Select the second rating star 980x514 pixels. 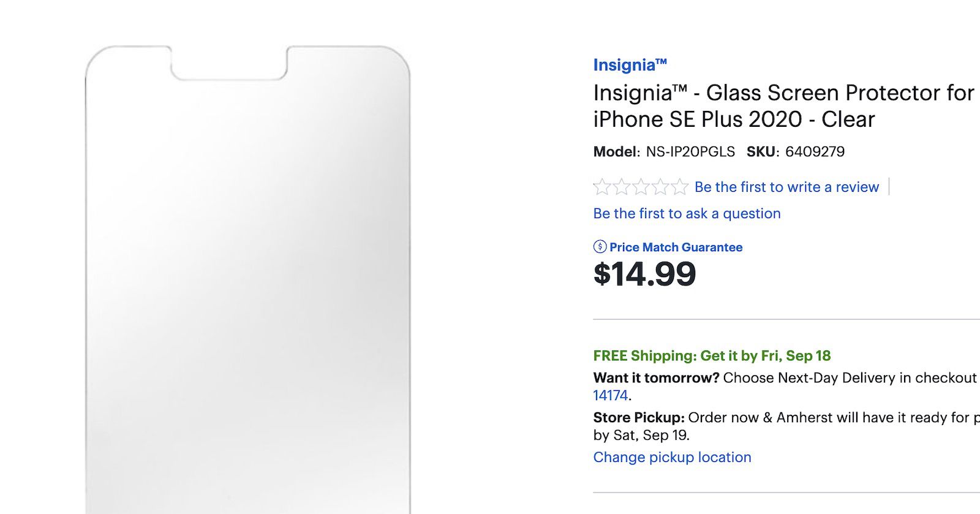622,187
